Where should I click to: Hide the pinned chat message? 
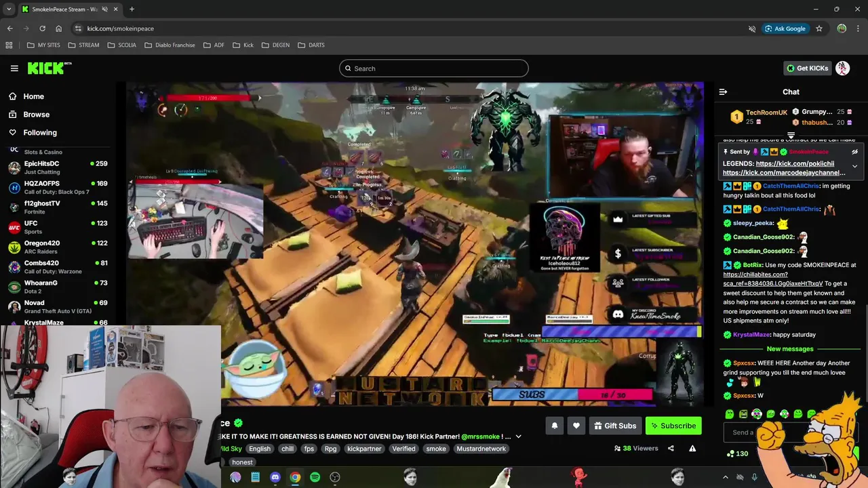(x=854, y=152)
